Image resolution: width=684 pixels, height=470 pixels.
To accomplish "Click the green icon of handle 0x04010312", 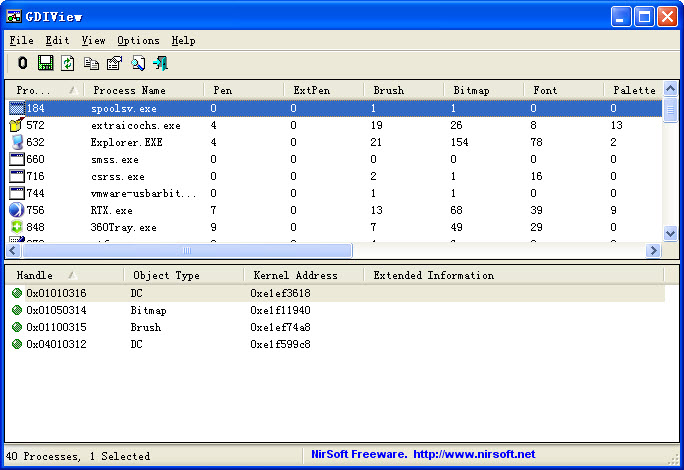I will 17,344.
